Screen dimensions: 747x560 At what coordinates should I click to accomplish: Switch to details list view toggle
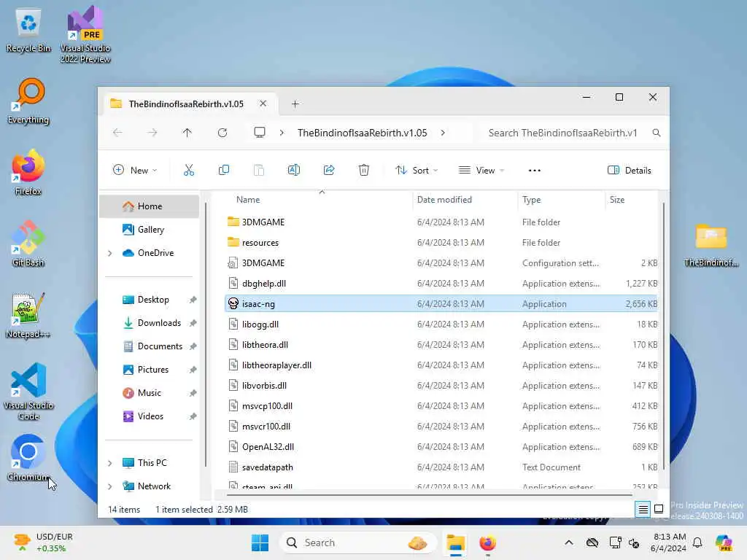(x=643, y=509)
